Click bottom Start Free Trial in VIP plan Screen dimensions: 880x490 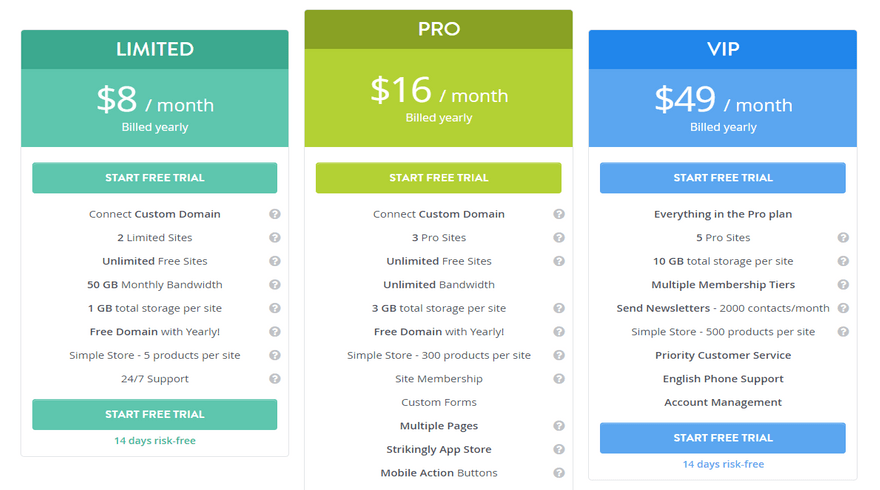click(723, 438)
